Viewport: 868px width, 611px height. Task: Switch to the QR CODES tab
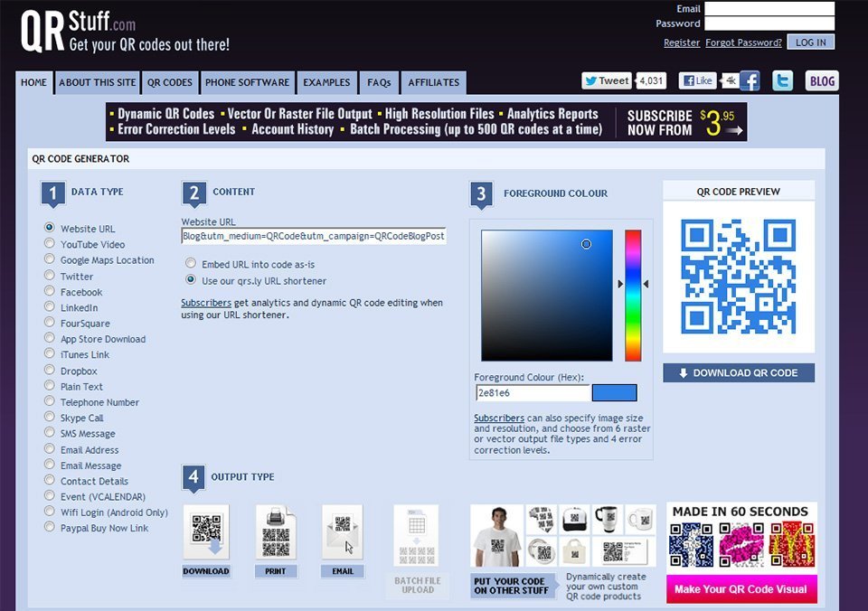pos(170,82)
